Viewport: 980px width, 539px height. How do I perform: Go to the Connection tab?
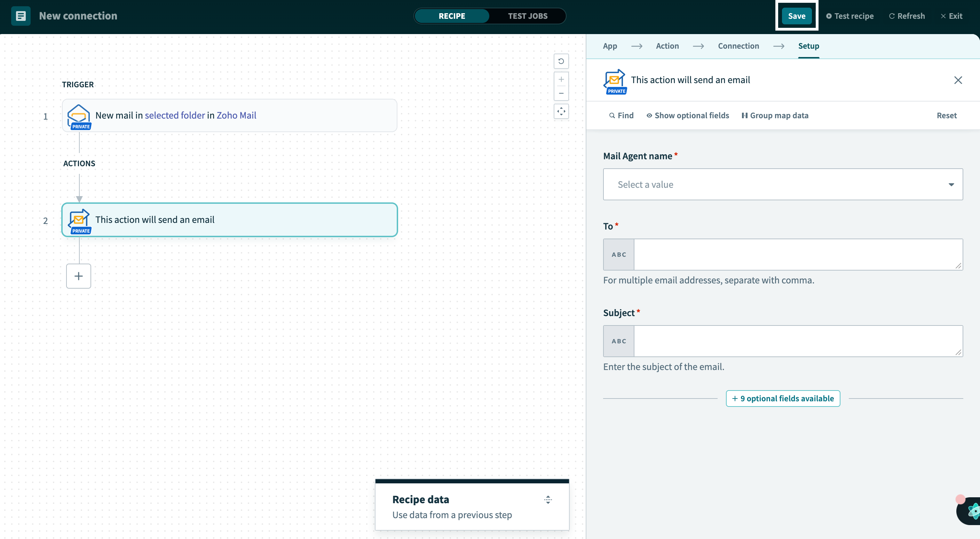pos(738,46)
